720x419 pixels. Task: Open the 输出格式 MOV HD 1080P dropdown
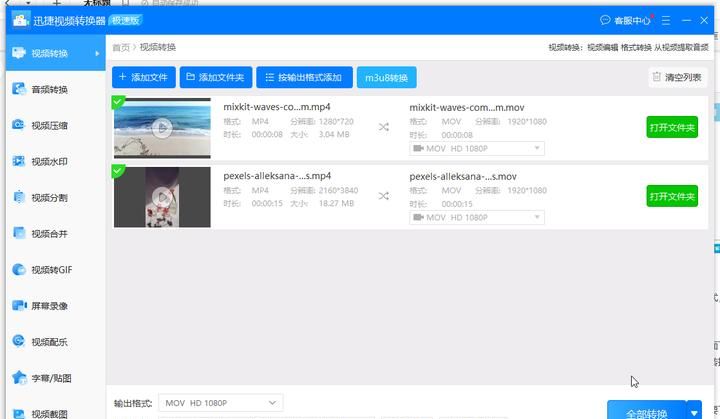[x=221, y=403]
